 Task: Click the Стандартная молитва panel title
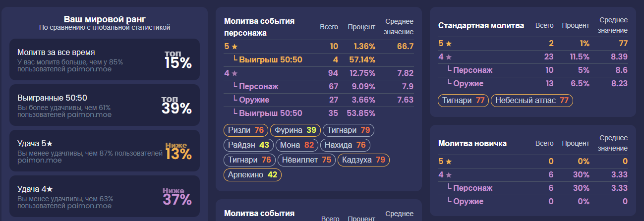(x=481, y=26)
